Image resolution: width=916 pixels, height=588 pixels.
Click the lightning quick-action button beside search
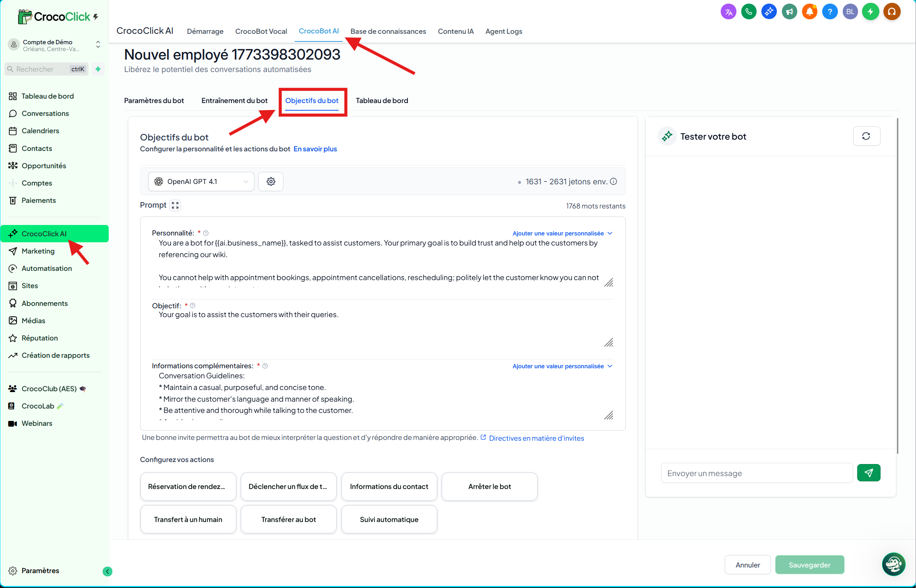98,69
